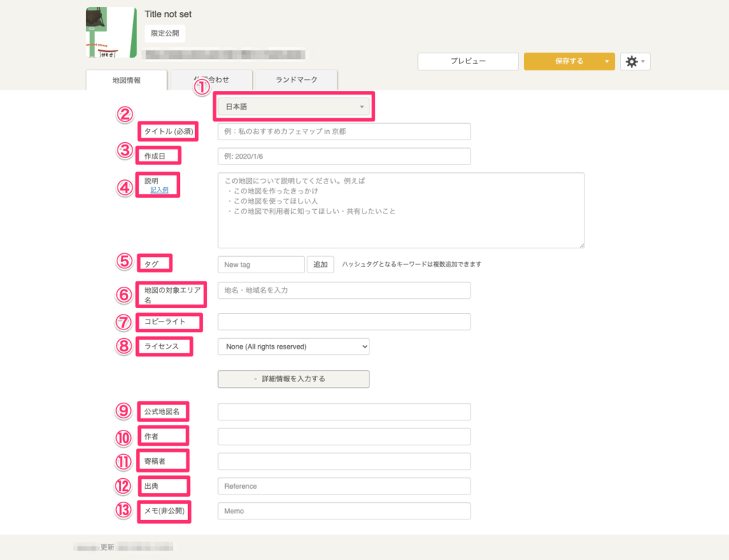
Task: Click the map thumbnail image
Action: pos(111,33)
